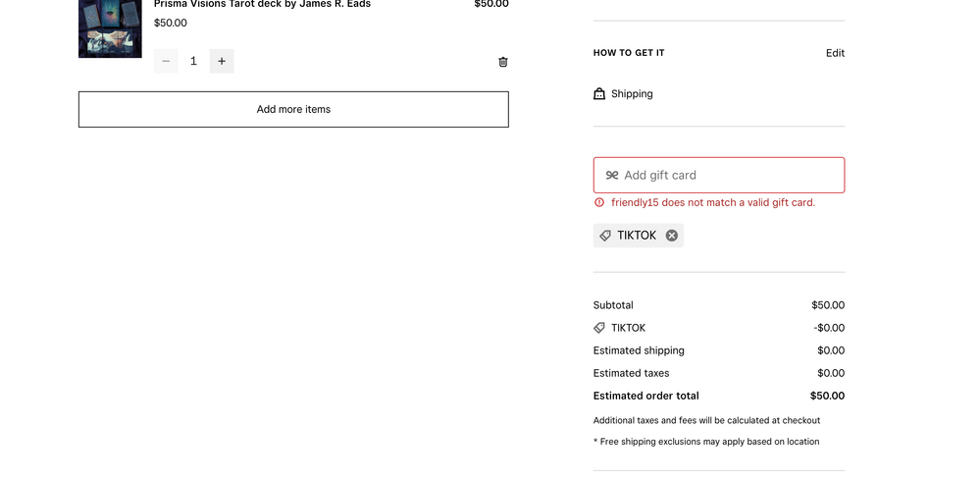
Task: Click the TIKTOK chip label
Action: (637, 236)
